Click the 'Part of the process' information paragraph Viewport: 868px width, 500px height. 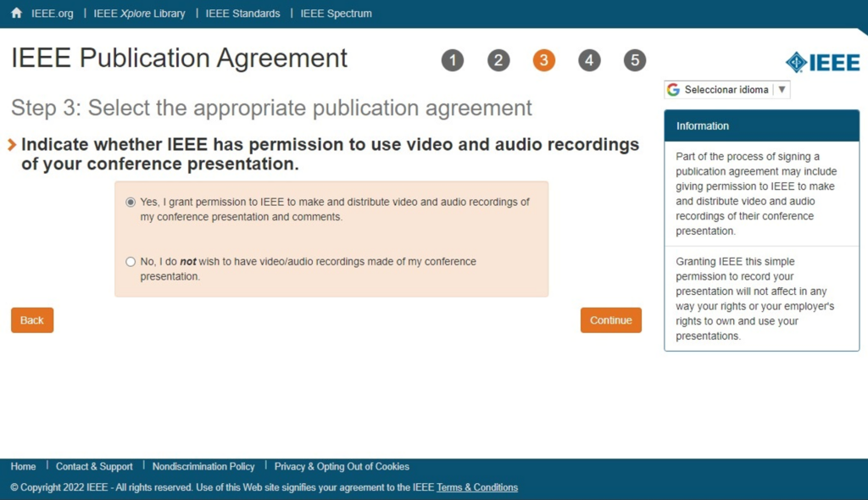click(x=756, y=194)
